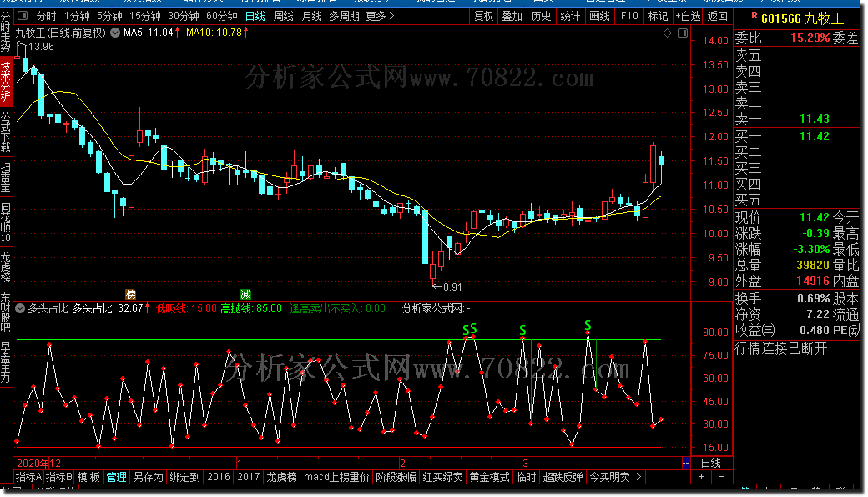Open F10 company info
Image resolution: width=868 pixels, height=497 pixels.
point(629,16)
